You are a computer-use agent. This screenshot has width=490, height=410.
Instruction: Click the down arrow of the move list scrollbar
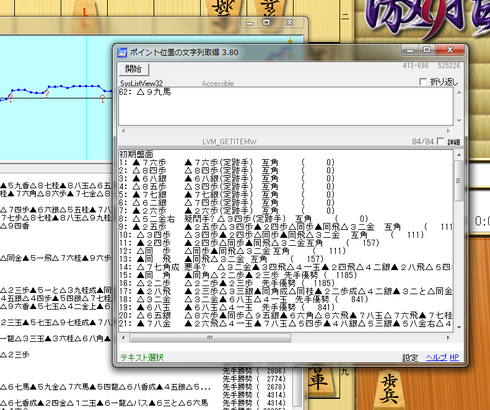(459, 327)
